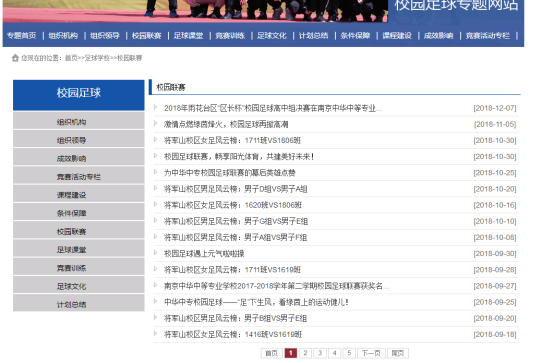The height and width of the screenshot is (363, 554).
Task: Click the 下一页 next page button
Action: coord(371,353)
